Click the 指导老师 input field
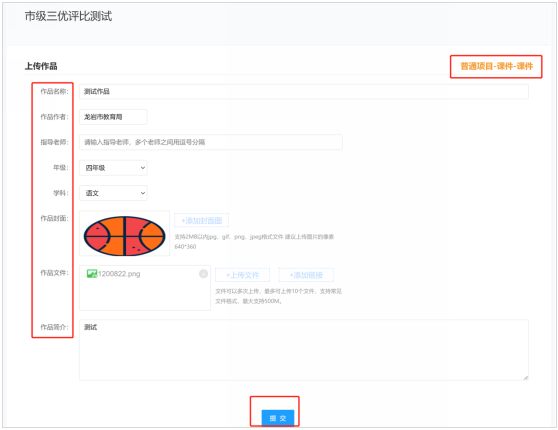 click(x=211, y=142)
